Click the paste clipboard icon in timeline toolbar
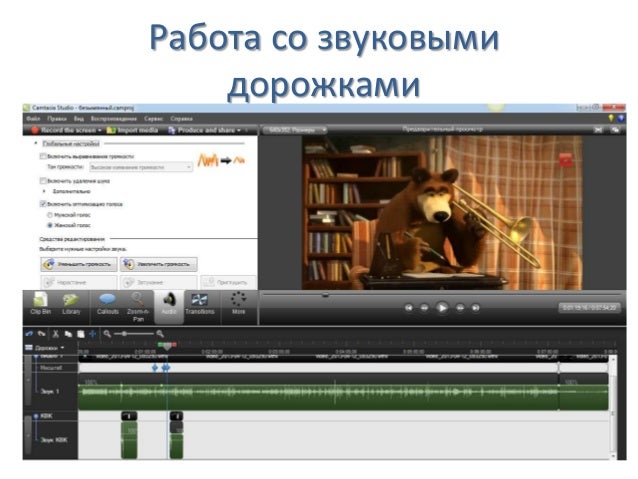 (81, 334)
